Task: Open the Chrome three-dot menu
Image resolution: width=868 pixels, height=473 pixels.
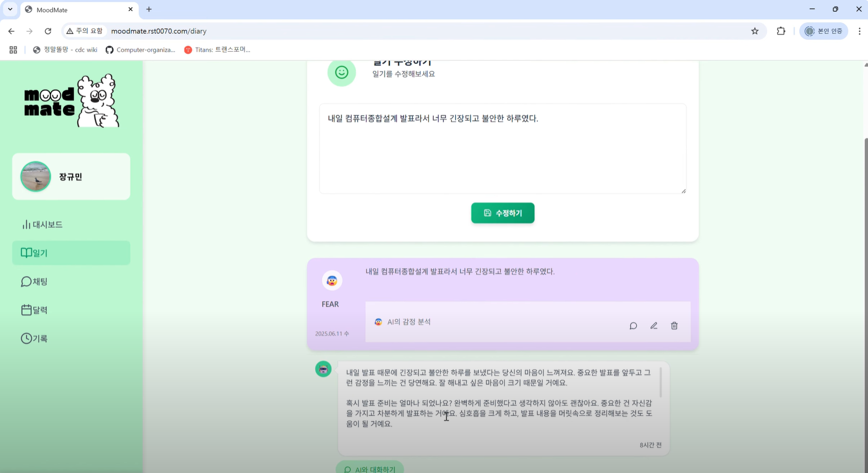Action: coord(859,31)
